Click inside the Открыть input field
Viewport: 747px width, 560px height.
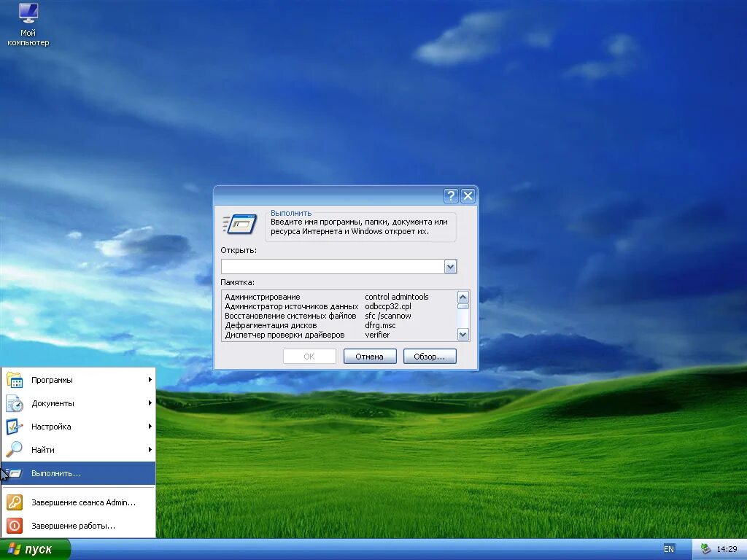tap(333, 267)
